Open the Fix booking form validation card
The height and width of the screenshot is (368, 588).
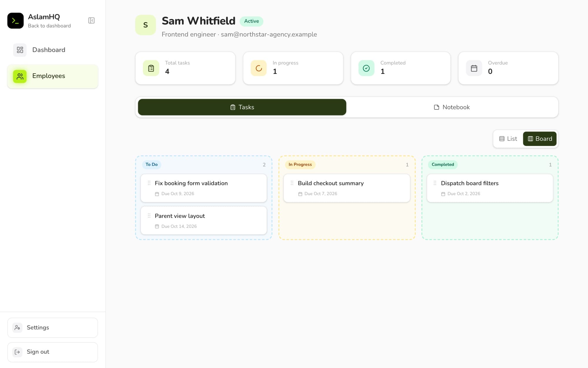click(x=204, y=188)
